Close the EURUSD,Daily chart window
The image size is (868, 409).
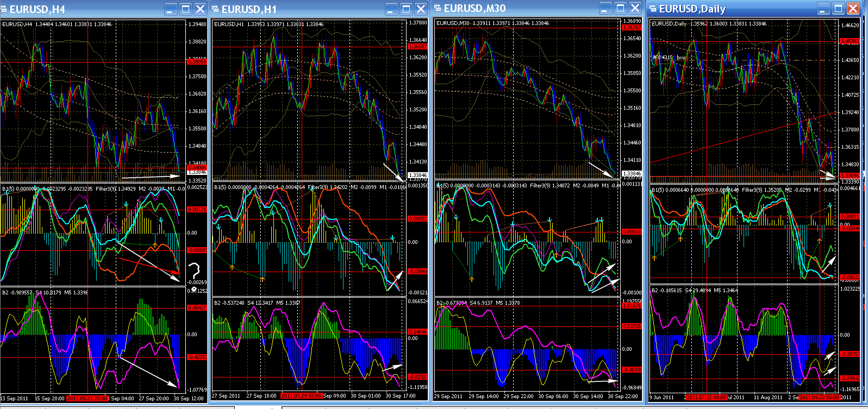pos(853,9)
